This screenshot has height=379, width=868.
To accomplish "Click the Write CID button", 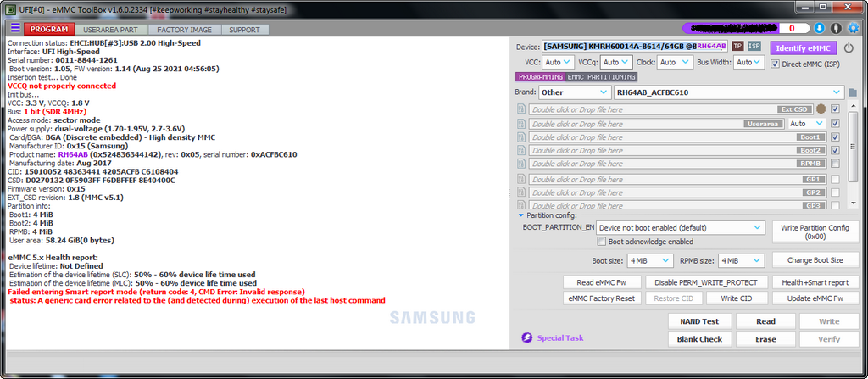I will pos(737,298).
